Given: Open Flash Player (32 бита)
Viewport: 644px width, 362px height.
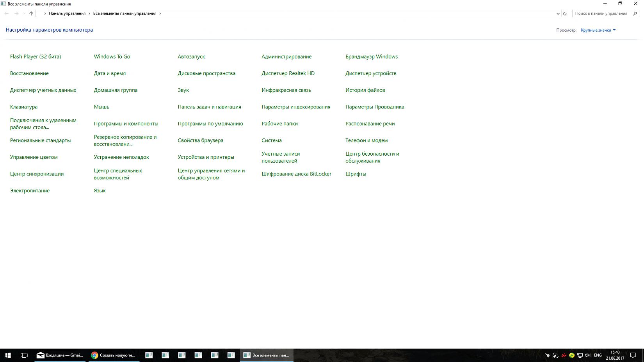Looking at the screenshot, I should (x=36, y=57).
